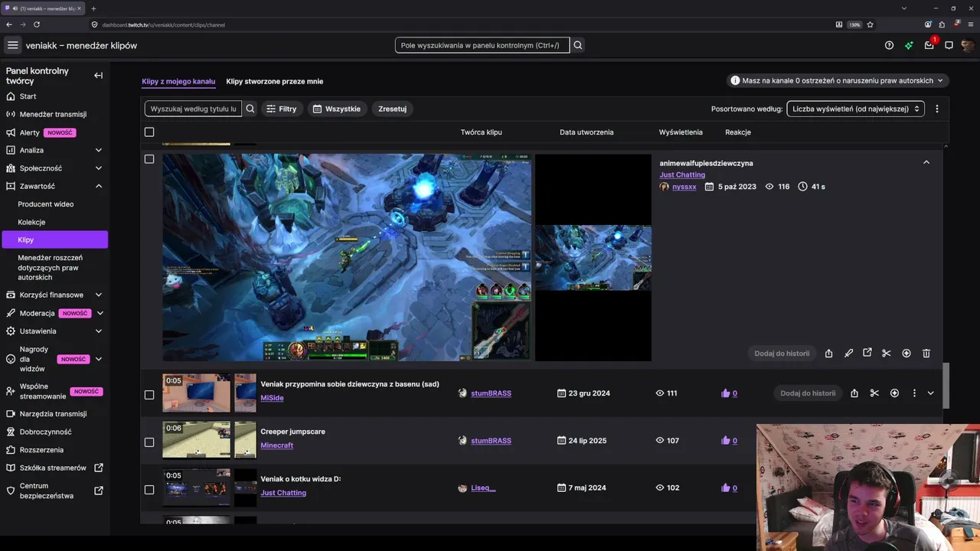
Task: Click scissors icon on Veniak przypomina row
Action: pyautogui.click(x=874, y=393)
